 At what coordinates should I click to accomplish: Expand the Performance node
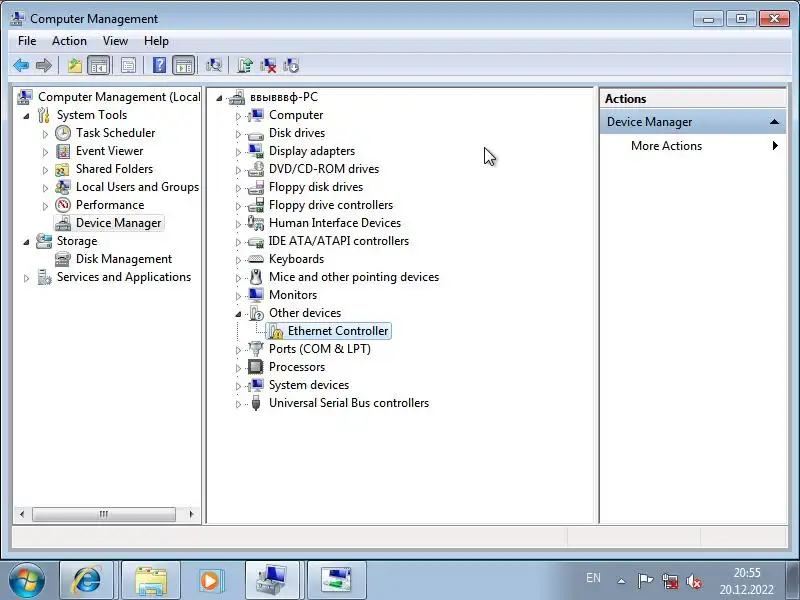(x=45, y=206)
